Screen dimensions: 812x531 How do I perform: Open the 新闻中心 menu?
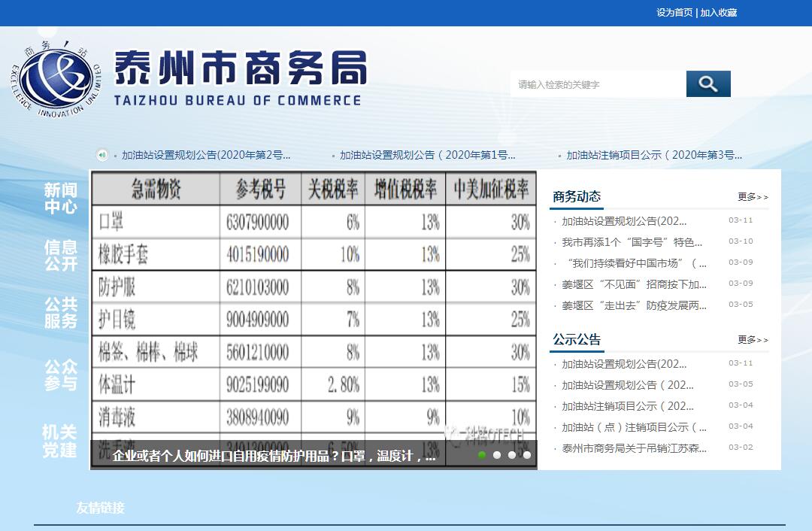click(60, 199)
